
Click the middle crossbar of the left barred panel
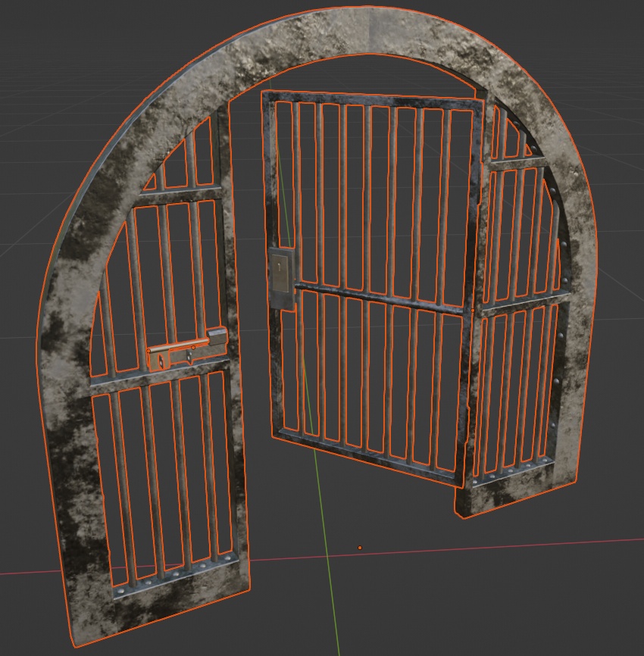point(161,379)
